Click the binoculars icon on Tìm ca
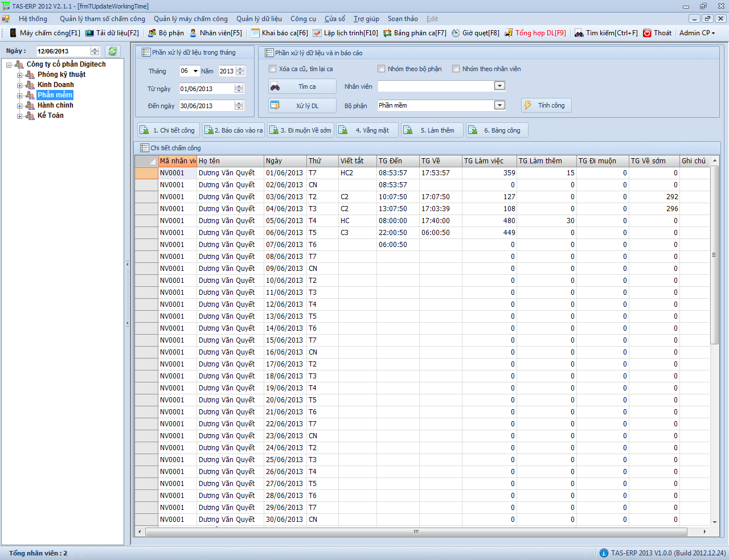Viewport: 729px width, 560px height. [275, 87]
